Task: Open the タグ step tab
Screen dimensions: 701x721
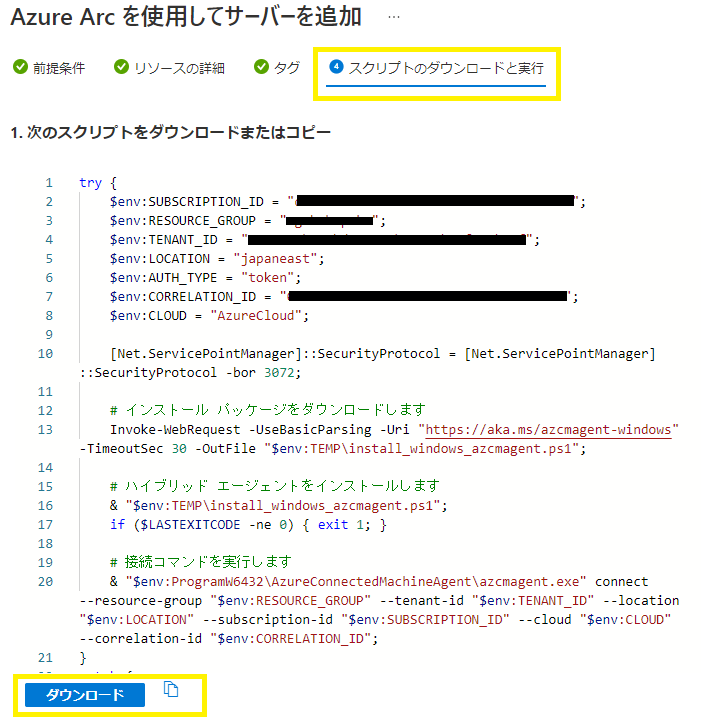Action: 277,68
